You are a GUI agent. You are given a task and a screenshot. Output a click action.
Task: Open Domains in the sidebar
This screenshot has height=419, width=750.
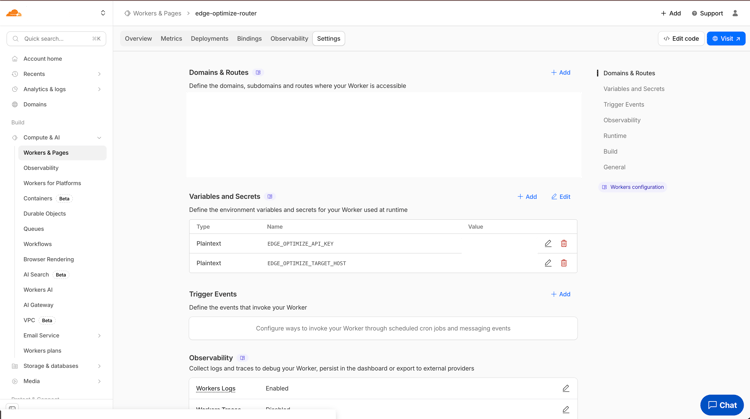[x=35, y=104]
